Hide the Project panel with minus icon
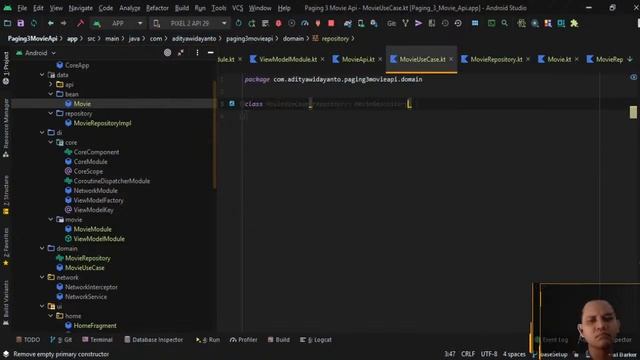640x360 pixels. click(211, 53)
